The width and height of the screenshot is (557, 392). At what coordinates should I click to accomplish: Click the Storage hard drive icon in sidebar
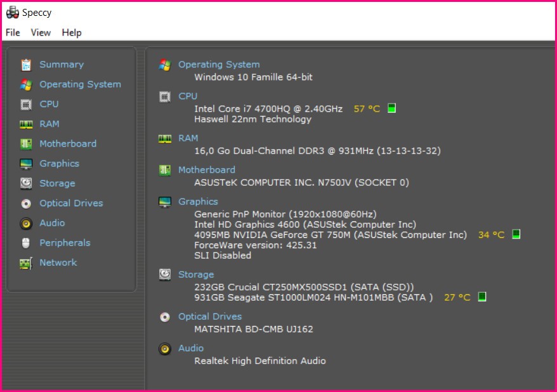tap(26, 183)
